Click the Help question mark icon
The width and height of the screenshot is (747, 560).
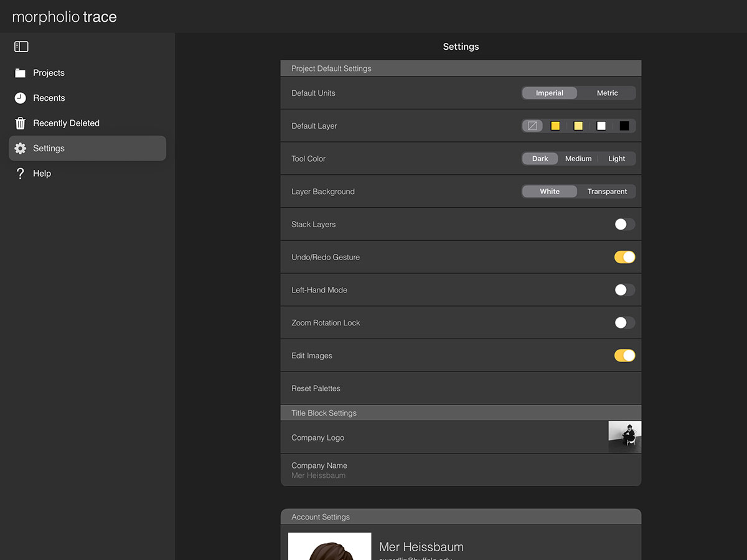click(21, 174)
